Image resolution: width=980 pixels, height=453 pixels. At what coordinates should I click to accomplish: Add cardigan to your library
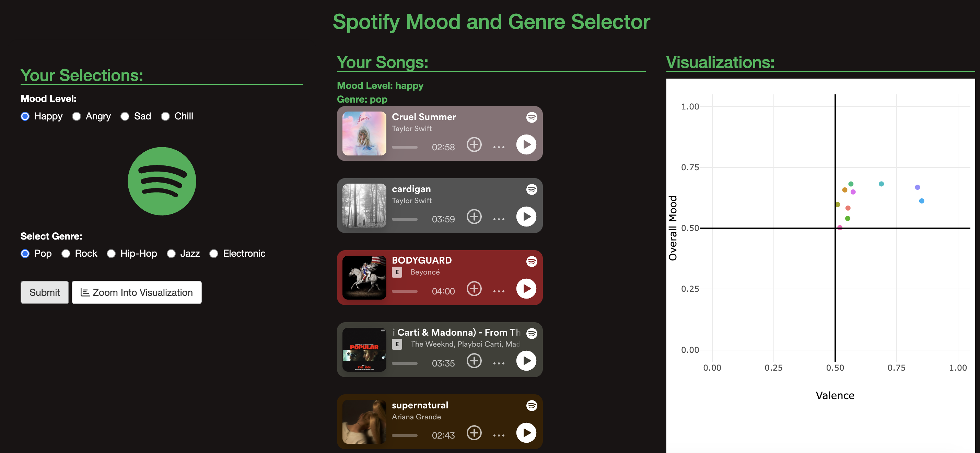click(474, 217)
